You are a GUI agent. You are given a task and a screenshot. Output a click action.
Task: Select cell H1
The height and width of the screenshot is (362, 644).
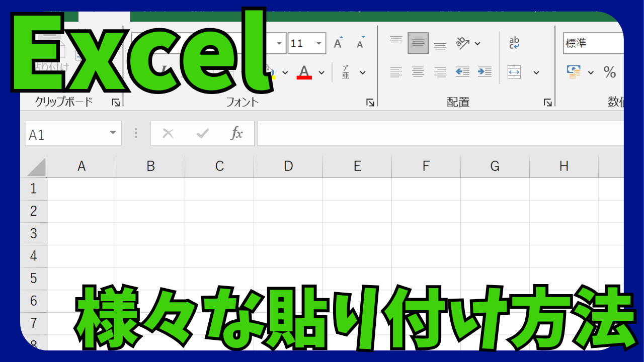[x=564, y=189]
